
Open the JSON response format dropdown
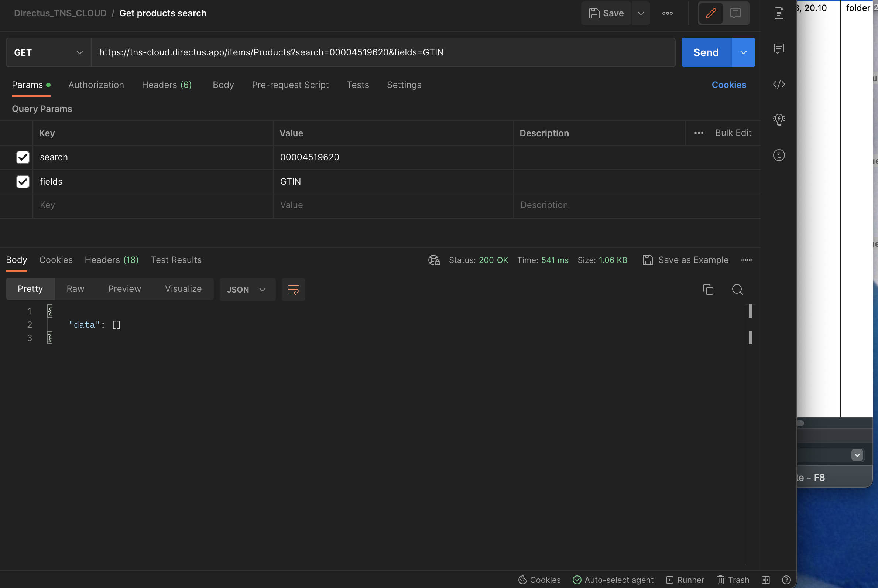(x=247, y=289)
